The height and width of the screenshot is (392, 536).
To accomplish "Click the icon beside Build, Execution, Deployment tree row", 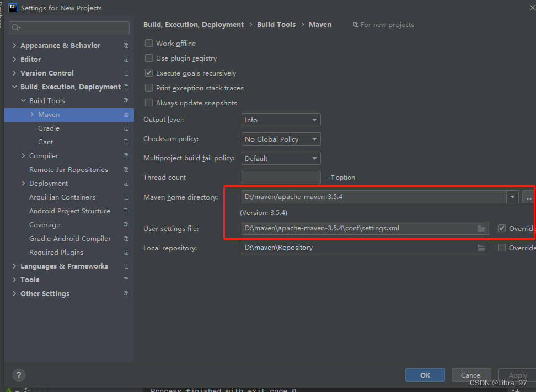I will pyautogui.click(x=126, y=87).
